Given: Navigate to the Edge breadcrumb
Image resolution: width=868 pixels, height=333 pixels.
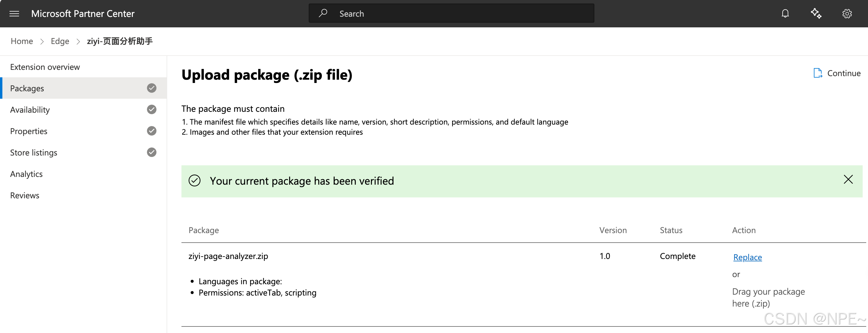Looking at the screenshot, I should point(60,41).
